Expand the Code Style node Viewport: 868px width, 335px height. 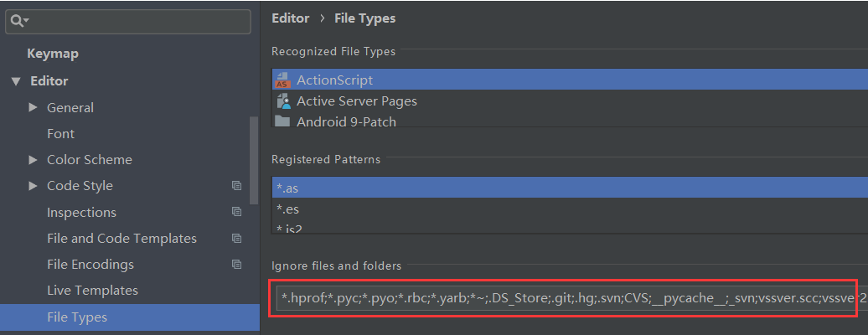click(x=33, y=186)
